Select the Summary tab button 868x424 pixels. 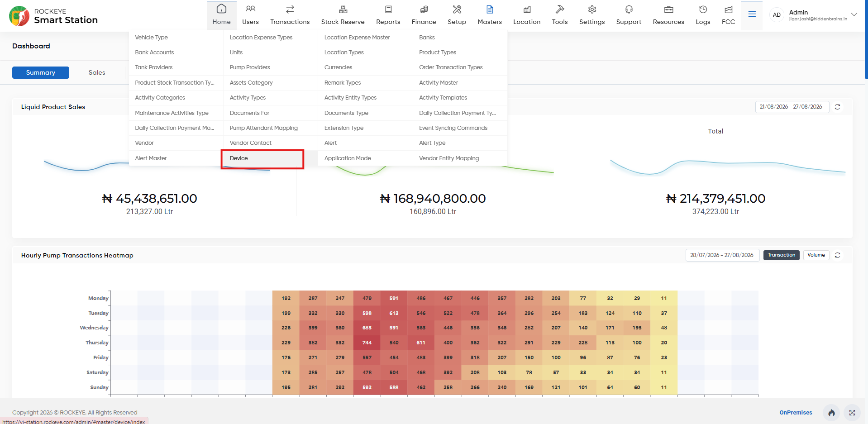(x=41, y=72)
